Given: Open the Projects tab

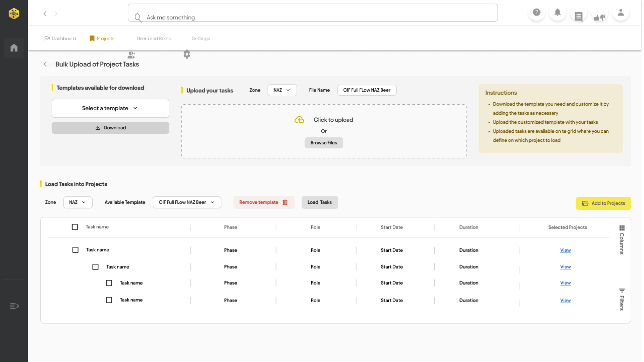Looking at the screenshot, I should [x=102, y=39].
